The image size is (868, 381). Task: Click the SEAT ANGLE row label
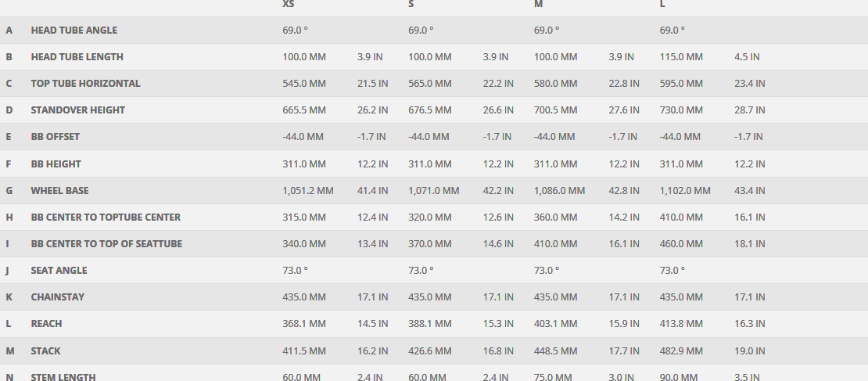coord(59,271)
